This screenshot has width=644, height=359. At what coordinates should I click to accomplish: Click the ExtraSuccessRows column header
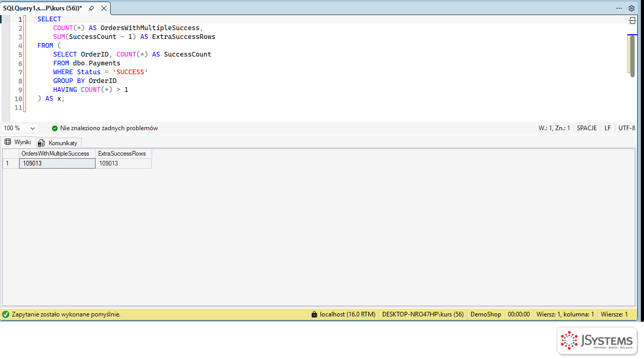123,154
